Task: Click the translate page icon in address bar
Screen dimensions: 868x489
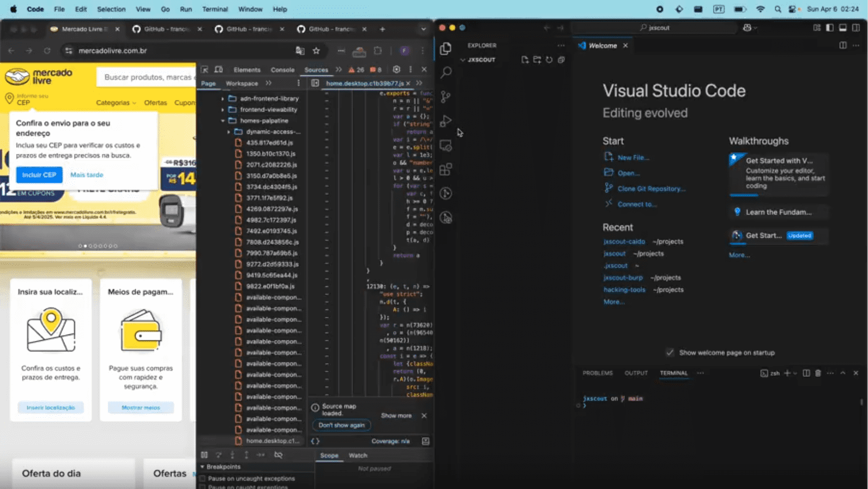Action: point(300,51)
